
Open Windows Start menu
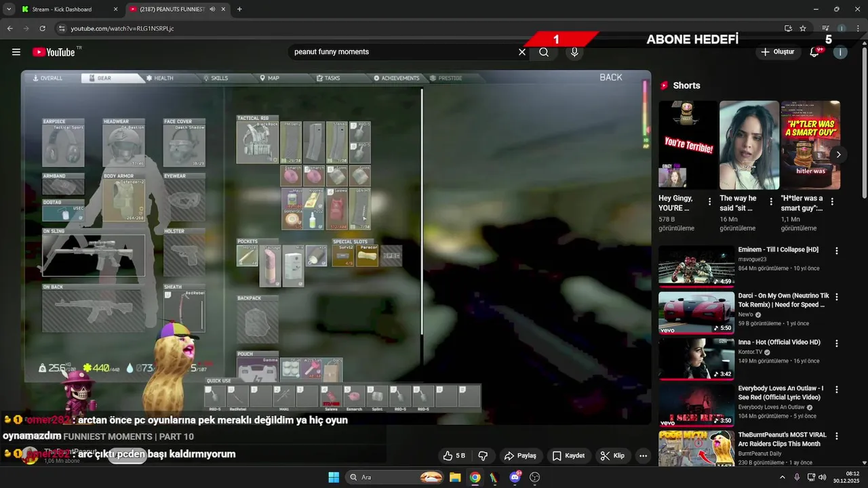coord(334,477)
